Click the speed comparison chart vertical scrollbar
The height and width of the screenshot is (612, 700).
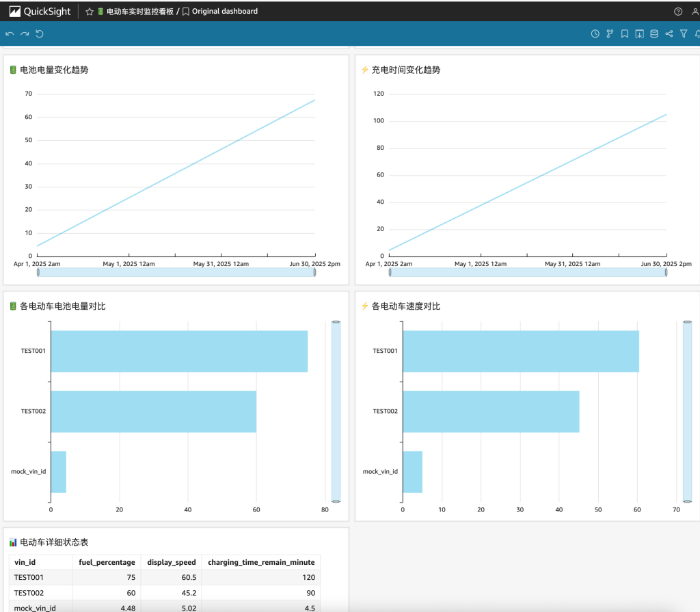point(688,412)
